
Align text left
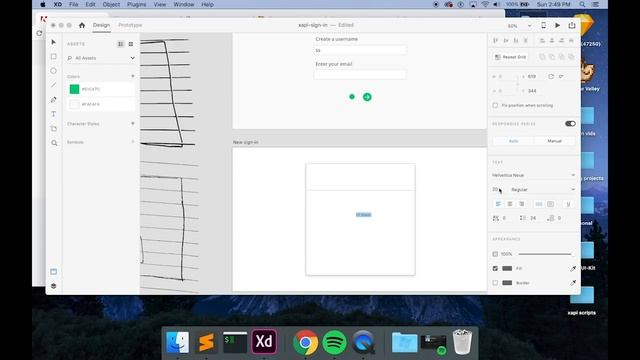(x=498, y=204)
